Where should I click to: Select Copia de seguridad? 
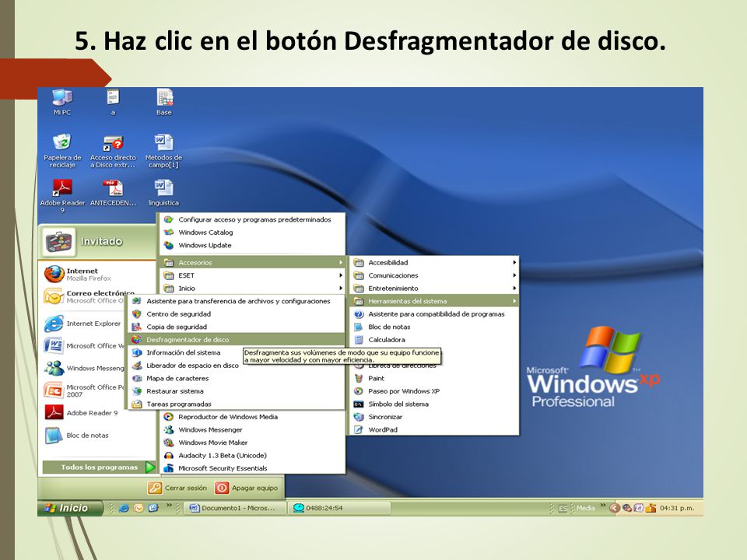(x=237, y=327)
